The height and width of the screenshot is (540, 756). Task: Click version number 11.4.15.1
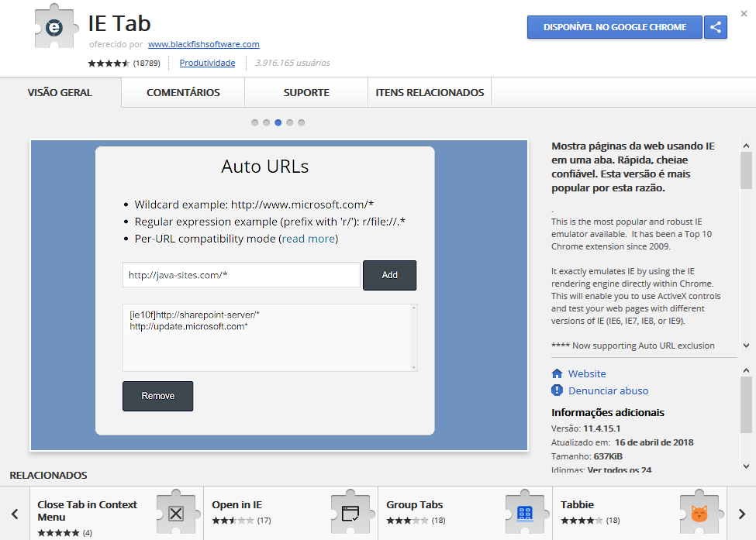tap(602, 428)
